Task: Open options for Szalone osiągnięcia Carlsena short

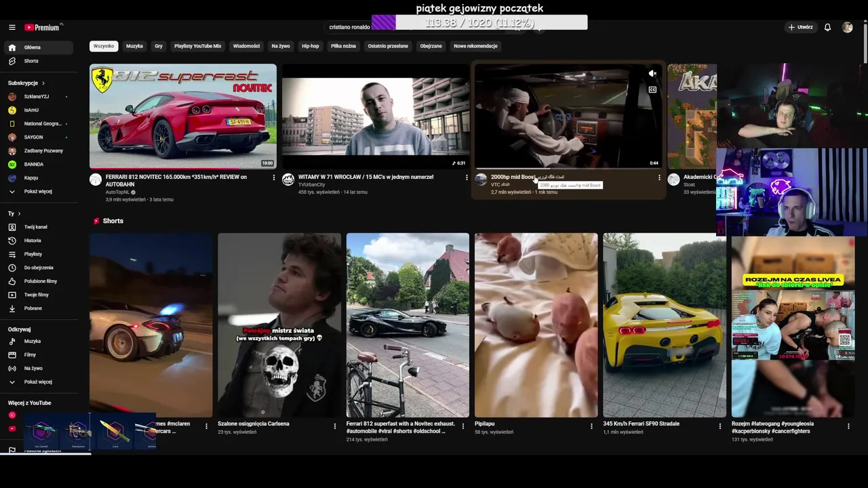Action: 334,426
